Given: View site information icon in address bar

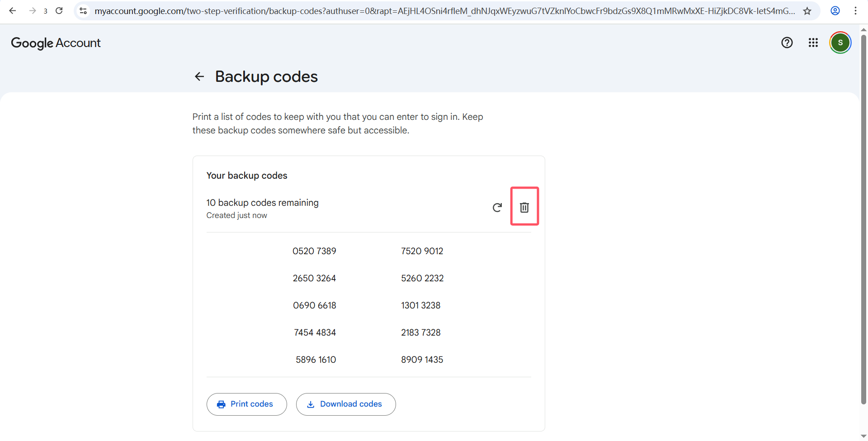Looking at the screenshot, I should (x=83, y=11).
